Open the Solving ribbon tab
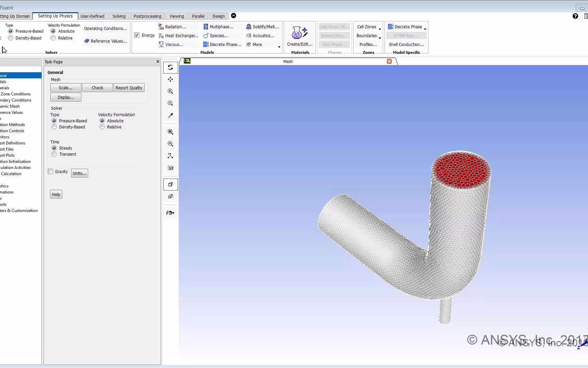Viewport: 588px width, 368px height. [x=119, y=16]
